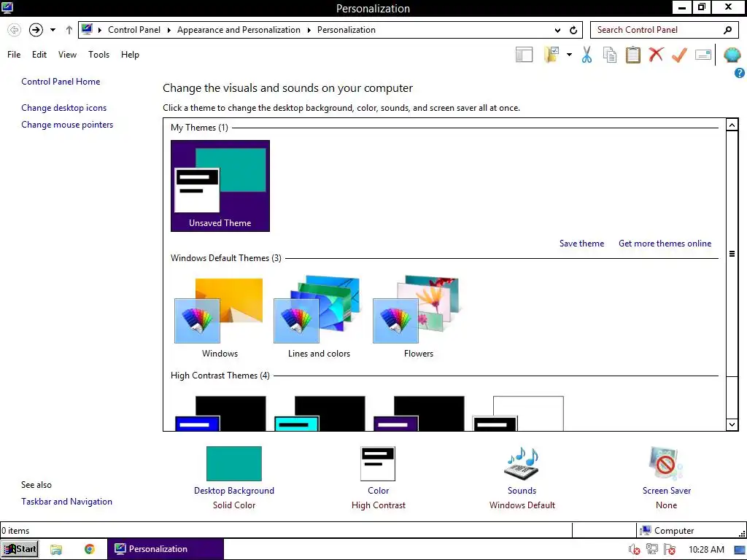This screenshot has height=560, width=747.
Task: Expand the address bar history dropdown
Action: click(557, 30)
